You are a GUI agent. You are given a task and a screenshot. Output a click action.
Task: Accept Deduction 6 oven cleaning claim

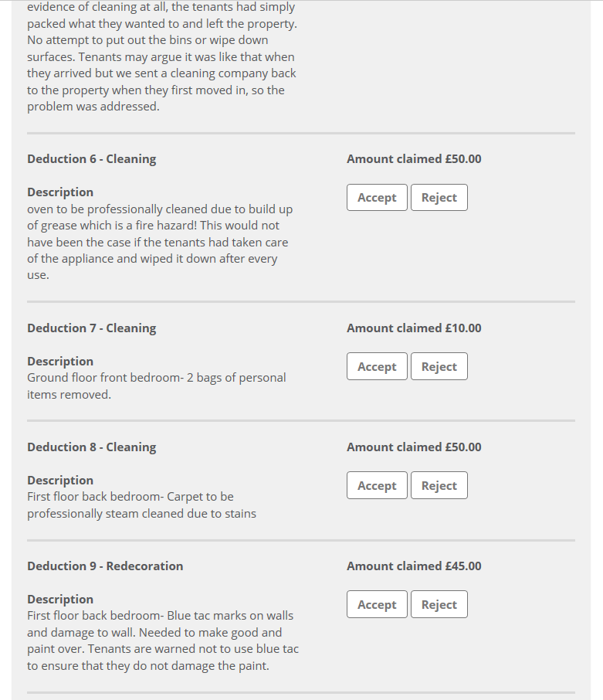coord(377,198)
